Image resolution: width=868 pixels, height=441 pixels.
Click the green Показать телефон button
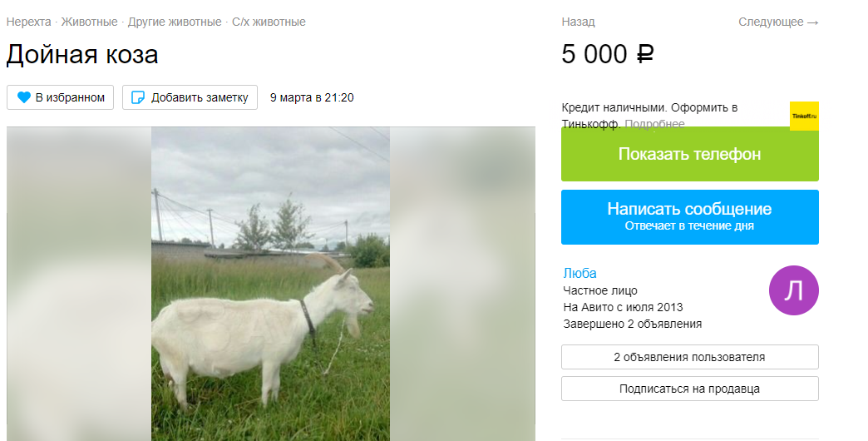point(690,154)
